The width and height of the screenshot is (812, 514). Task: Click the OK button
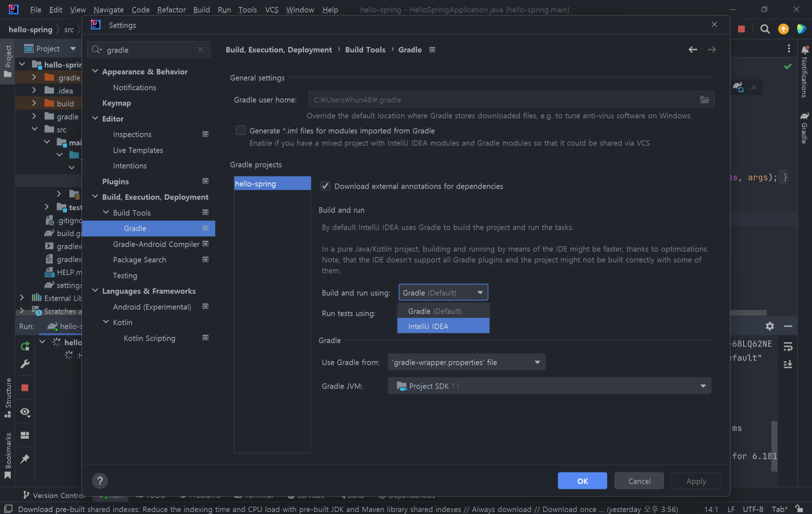point(582,481)
